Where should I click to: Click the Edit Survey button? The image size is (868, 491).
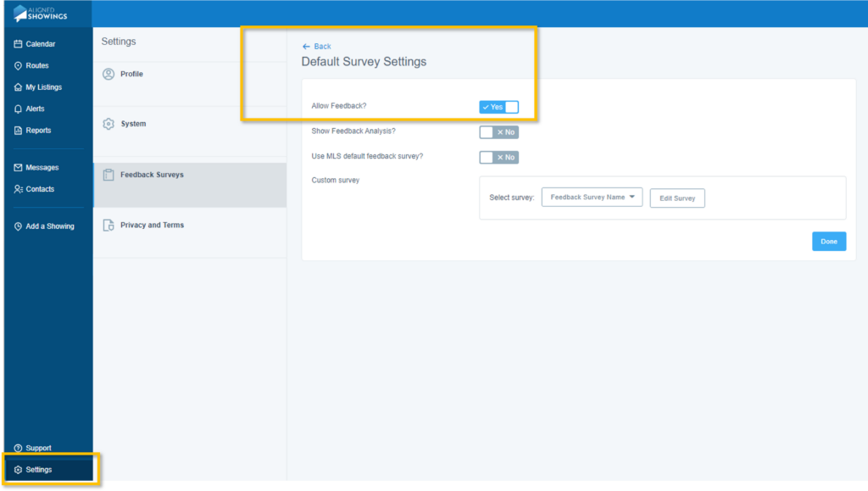677,198
